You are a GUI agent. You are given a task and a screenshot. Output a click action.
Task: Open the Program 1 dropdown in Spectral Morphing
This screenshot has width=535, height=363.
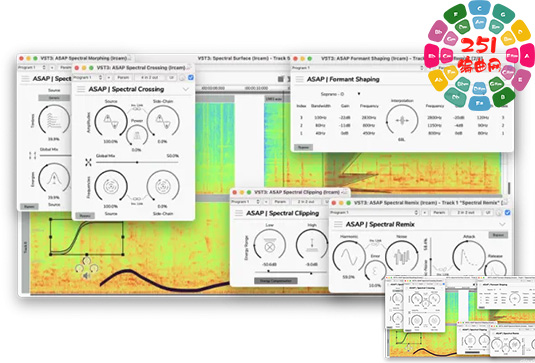pos(32,68)
